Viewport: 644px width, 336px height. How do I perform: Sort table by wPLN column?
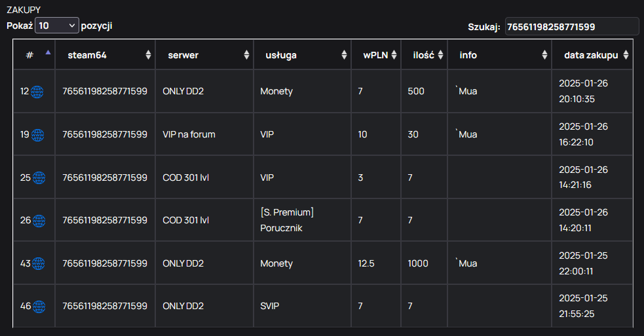pos(394,55)
